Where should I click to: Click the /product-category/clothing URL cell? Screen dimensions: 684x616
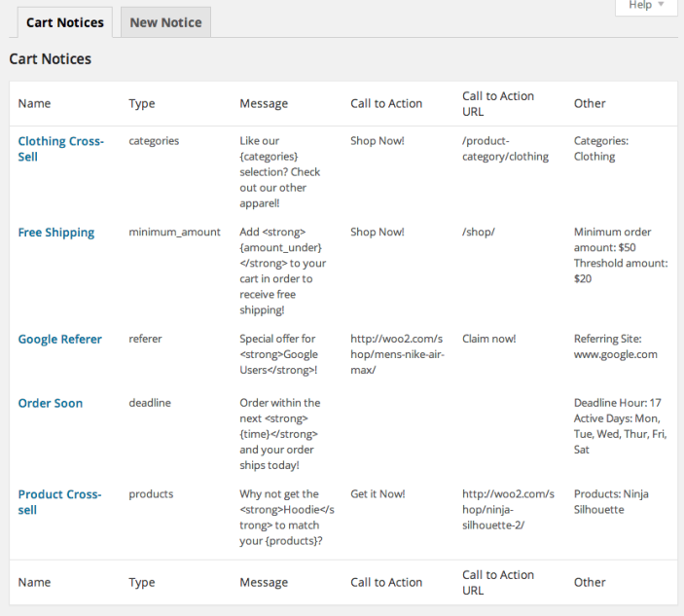pos(505,148)
